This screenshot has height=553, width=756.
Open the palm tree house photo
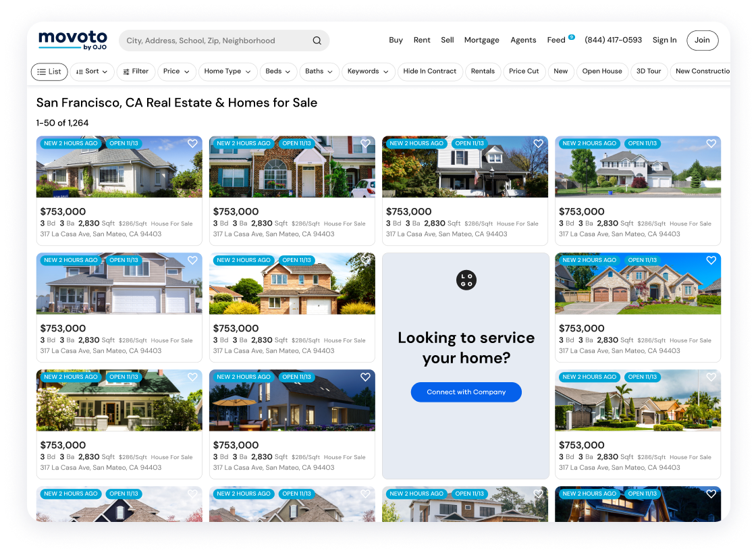pos(638,400)
